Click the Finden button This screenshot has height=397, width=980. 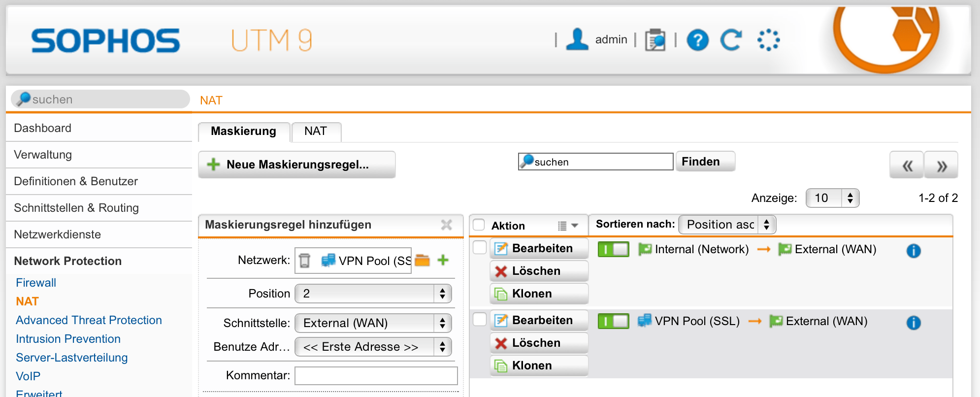point(705,162)
